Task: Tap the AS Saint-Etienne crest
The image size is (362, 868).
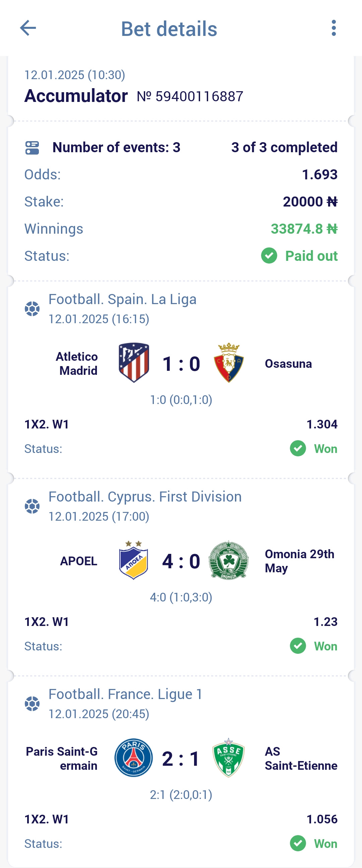Action: 229,757
